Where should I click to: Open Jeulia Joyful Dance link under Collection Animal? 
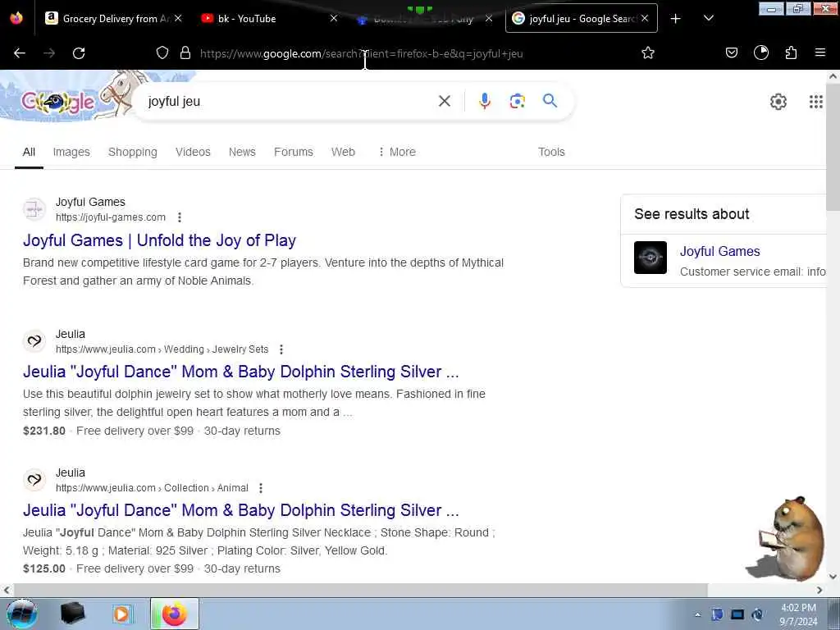pyautogui.click(x=240, y=510)
